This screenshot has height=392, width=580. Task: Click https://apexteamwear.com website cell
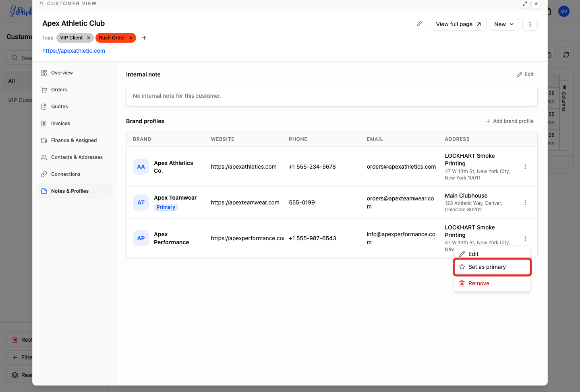245,202
